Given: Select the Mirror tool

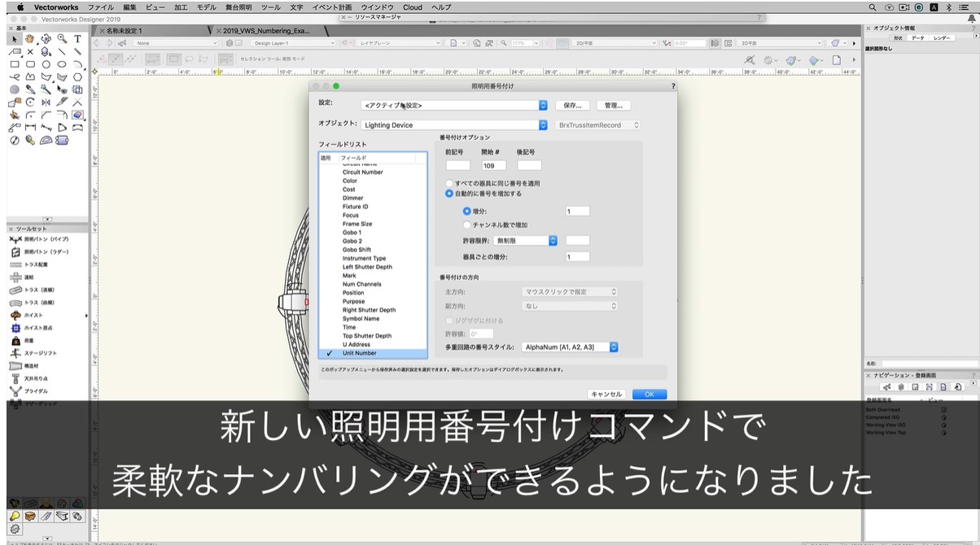Looking at the screenshot, I should tap(46, 102).
